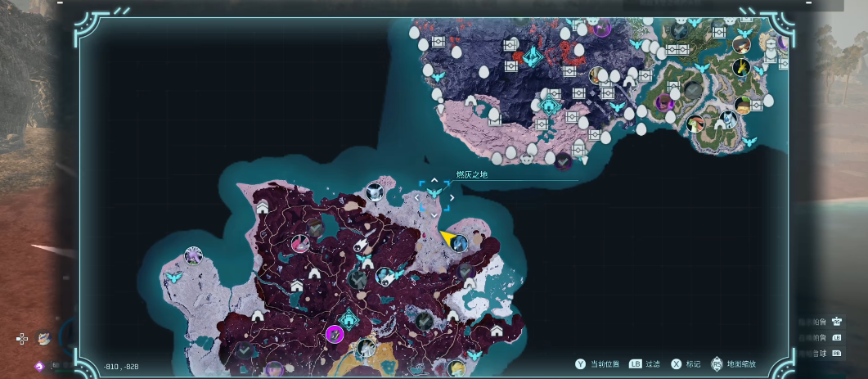
Task: Select the fast travel eagle inside the blue cursor
Action: tap(434, 193)
